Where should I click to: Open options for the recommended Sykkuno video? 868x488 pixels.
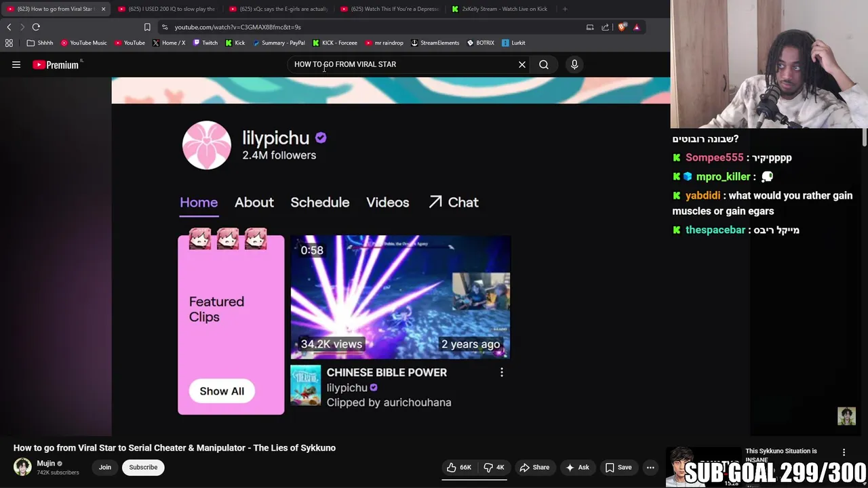(844, 452)
